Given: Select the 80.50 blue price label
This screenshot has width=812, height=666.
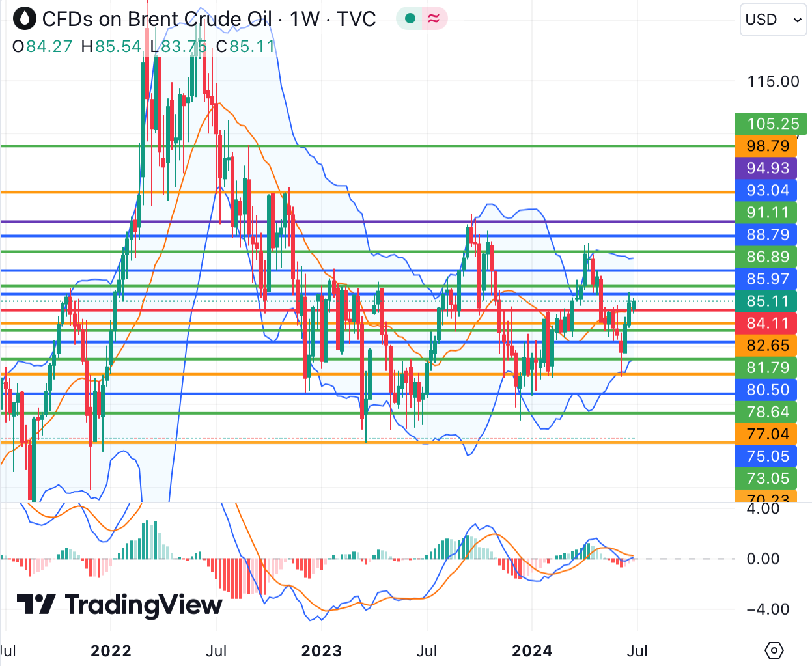Looking at the screenshot, I should point(766,389).
